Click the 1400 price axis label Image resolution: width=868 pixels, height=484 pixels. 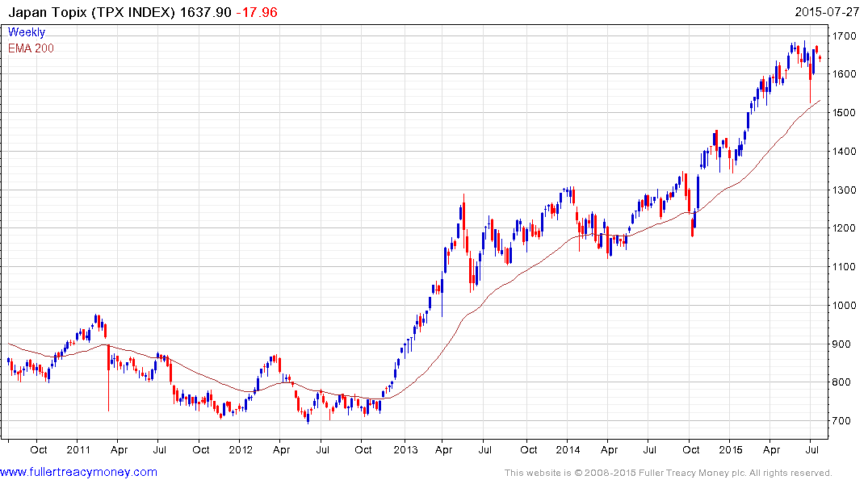click(845, 151)
